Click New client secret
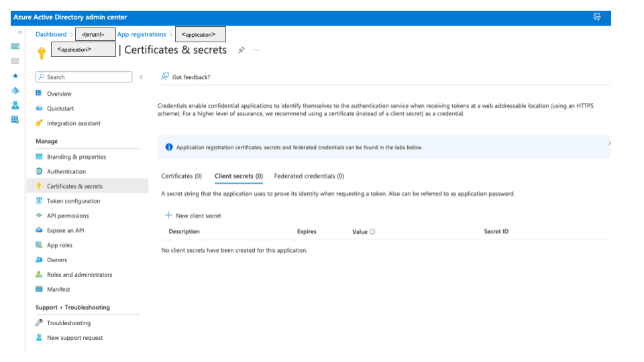Viewport: 644px width, 362px height. click(193, 215)
